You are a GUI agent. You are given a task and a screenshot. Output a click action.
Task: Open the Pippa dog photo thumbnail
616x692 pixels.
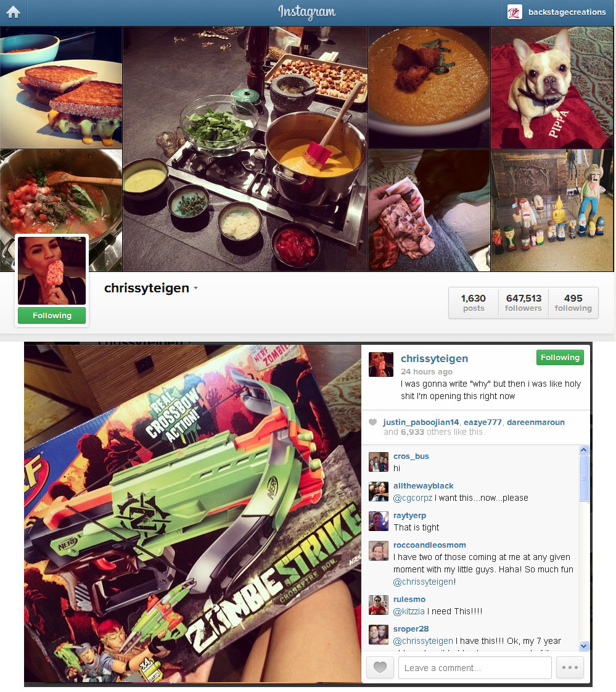tap(552, 88)
